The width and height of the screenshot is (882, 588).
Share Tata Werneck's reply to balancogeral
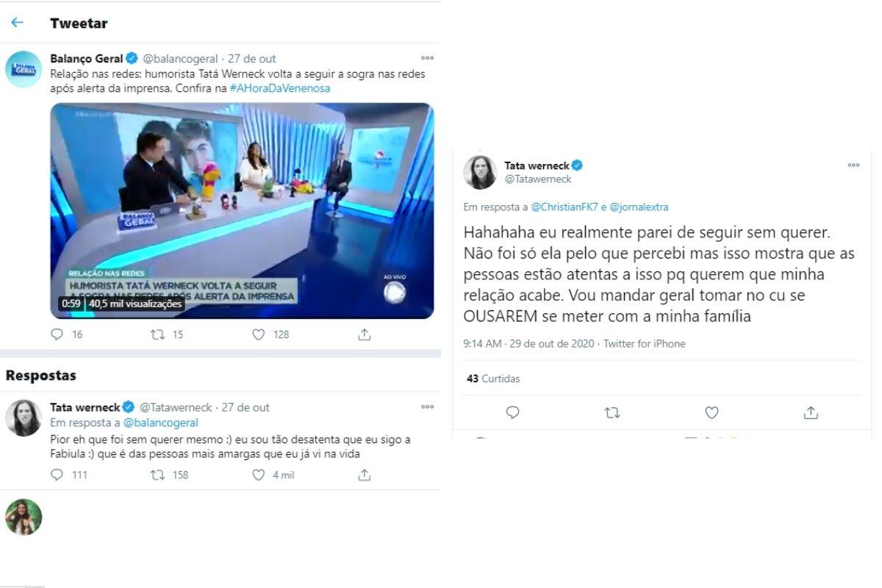(x=364, y=475)
